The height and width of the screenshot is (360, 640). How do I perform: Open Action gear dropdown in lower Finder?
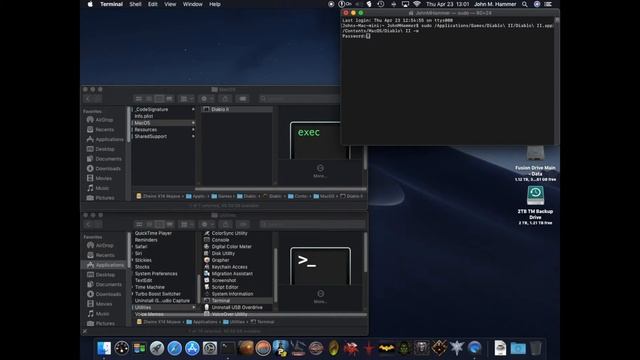click(x=207, y=224)
